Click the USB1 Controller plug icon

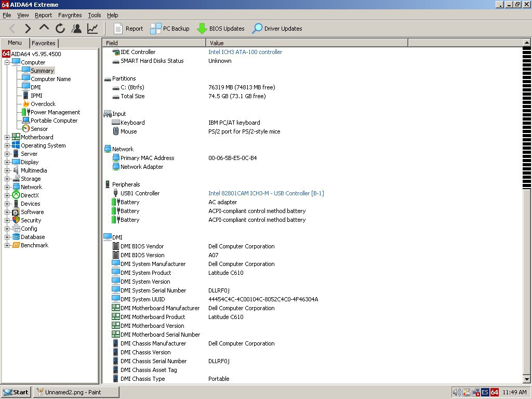click(x=116, y=193)
